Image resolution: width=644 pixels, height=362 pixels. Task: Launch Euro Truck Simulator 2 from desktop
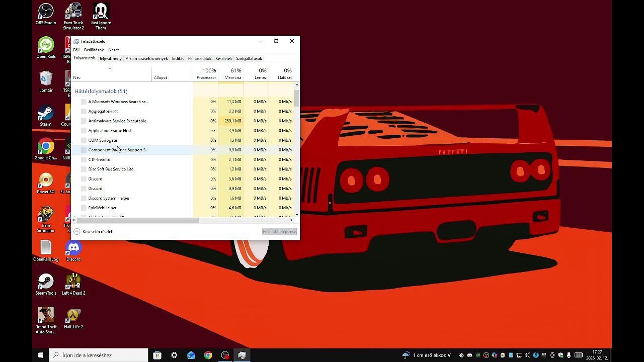click(73, 17)
